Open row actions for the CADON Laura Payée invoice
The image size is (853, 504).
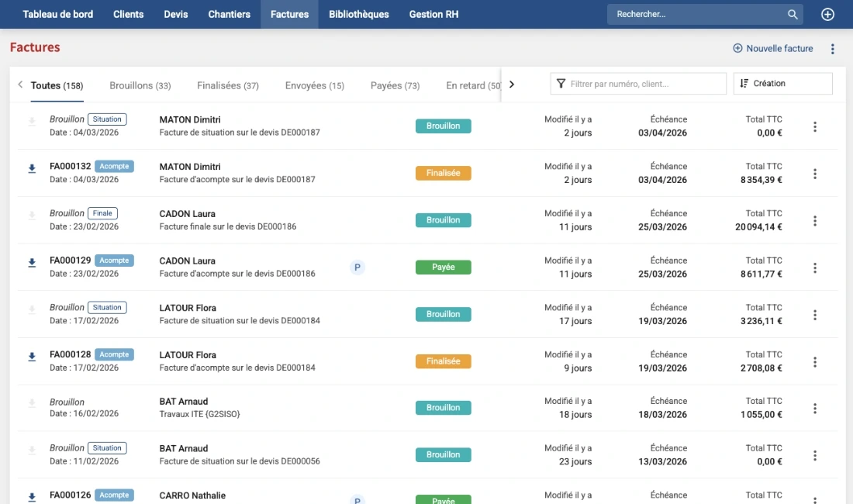[814, 268]
